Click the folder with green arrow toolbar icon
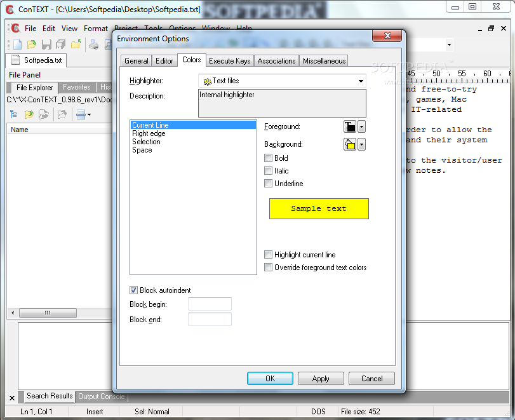Viewport: 515px width, 420px height. (x=76, y=44)
